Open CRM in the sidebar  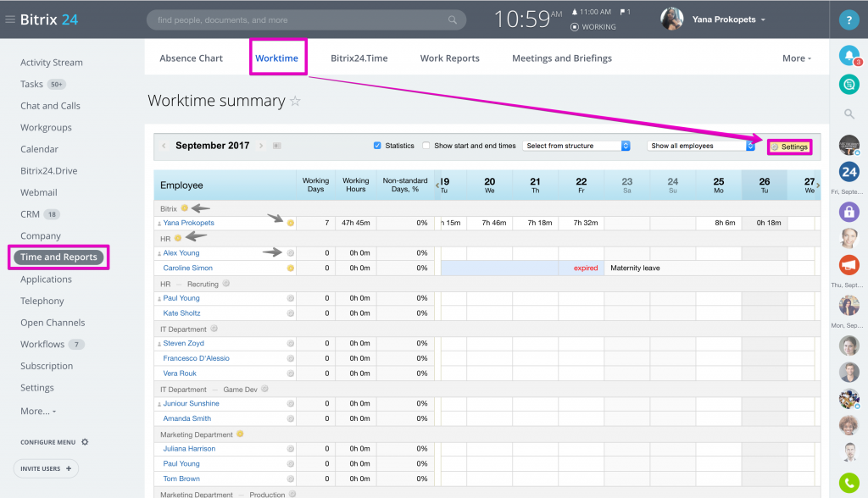30,214
